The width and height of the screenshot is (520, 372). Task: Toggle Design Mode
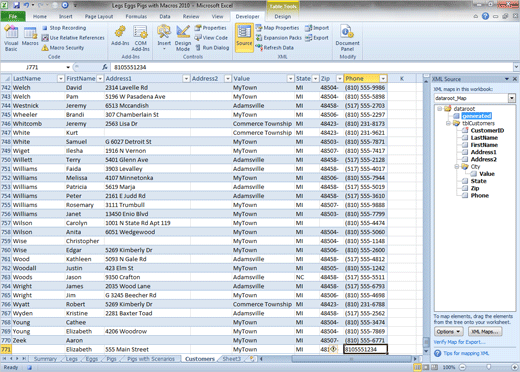pyautogui.click(x=183, y=38)
